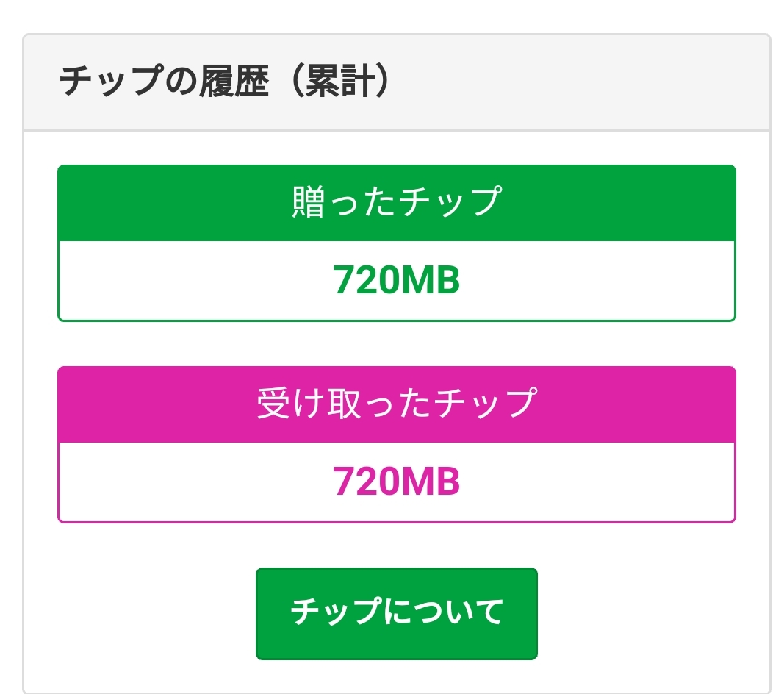The height and width of the screenshot is (694, 784).
Task: Click the green 720MB sent value
Action: click(x=396, y=280)
